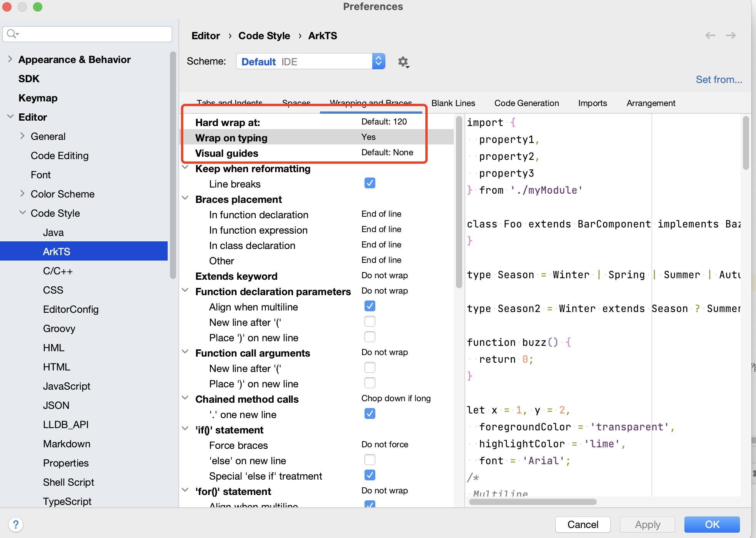Viewport: 756px width, 538px height.
Task: Collapse the Function declaration parameters section
Action: coord(185,291)
